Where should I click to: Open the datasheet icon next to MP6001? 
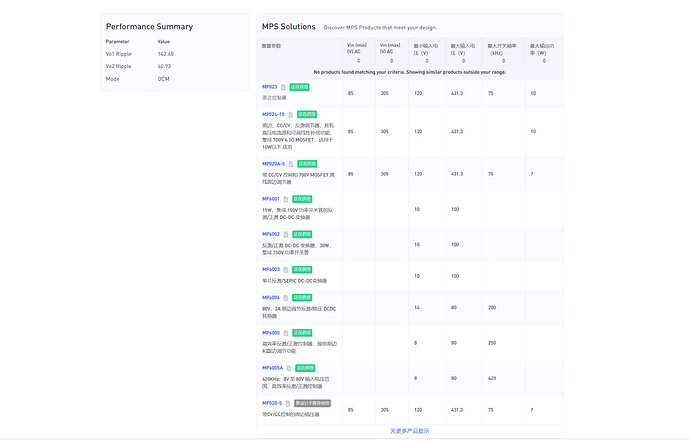286,199
